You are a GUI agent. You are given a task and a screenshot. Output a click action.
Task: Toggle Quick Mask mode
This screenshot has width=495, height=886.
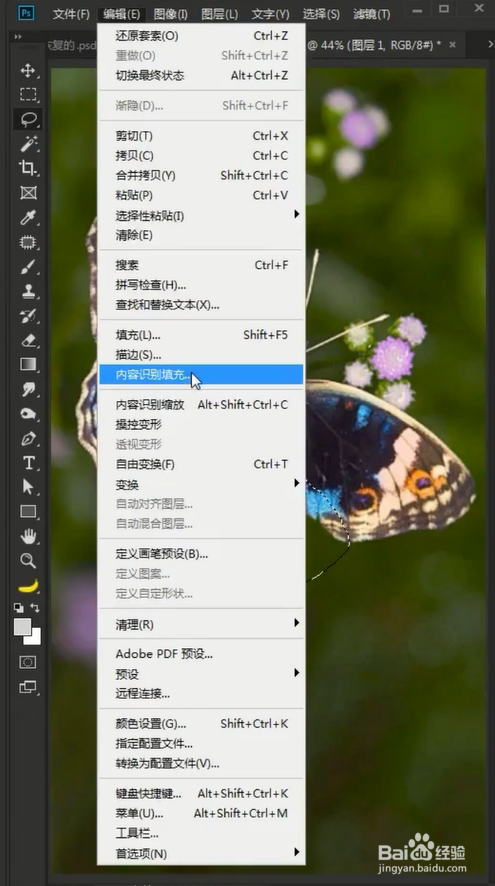pyautogui.click(x=28, y=662)
